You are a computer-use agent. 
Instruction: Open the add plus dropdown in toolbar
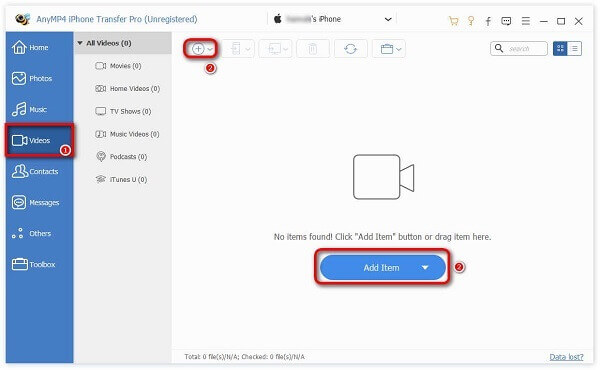(201, 49)
